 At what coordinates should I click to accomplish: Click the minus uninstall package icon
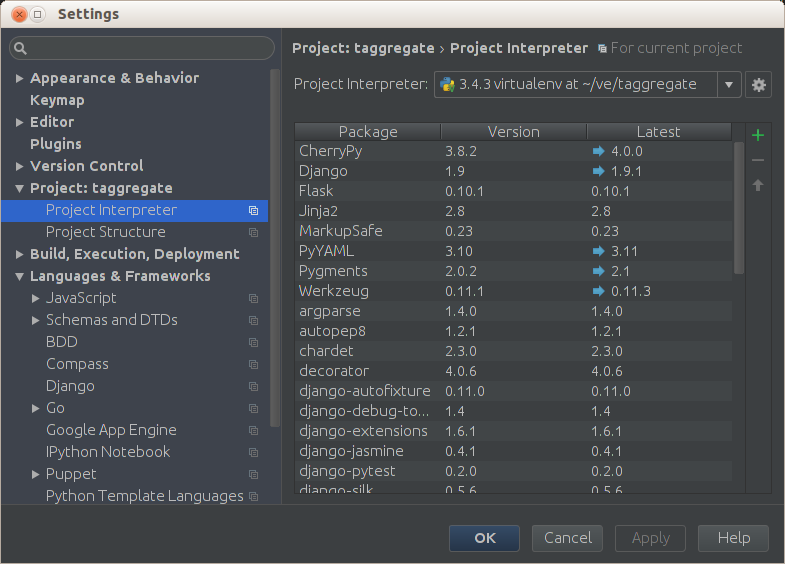tap(758, 160)
